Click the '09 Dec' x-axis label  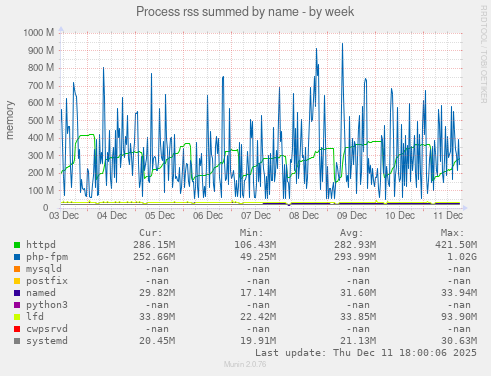click(352, 215)
